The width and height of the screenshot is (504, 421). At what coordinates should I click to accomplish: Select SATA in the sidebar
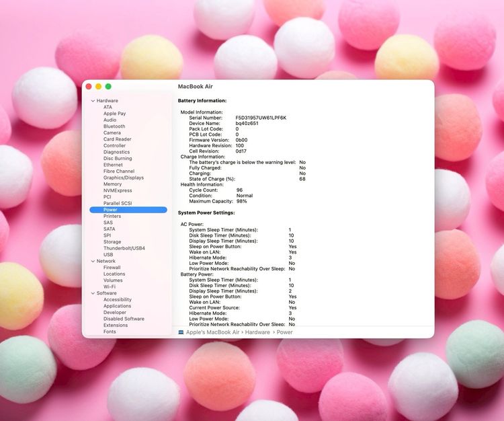110,229
